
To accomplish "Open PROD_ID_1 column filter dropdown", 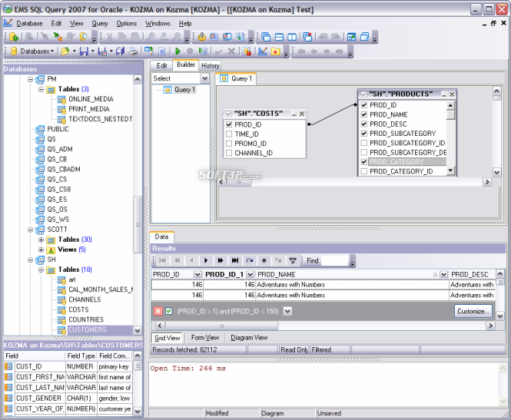I will (x=250, y=274).
